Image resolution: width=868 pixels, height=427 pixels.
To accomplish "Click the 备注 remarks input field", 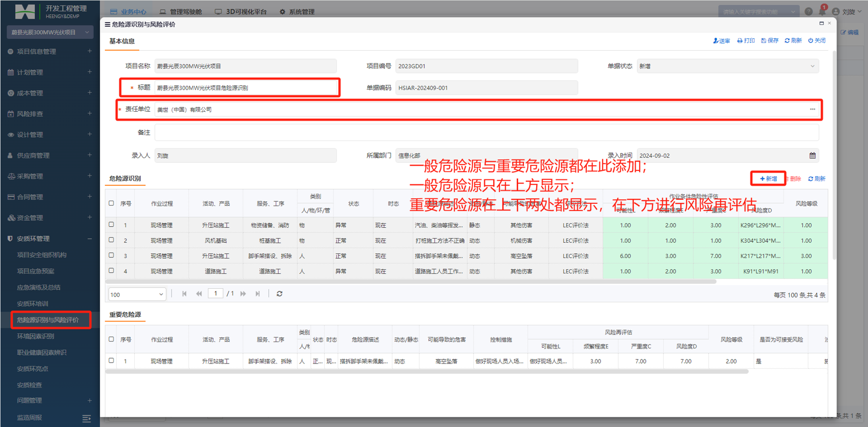I will [x=486, y=133].
